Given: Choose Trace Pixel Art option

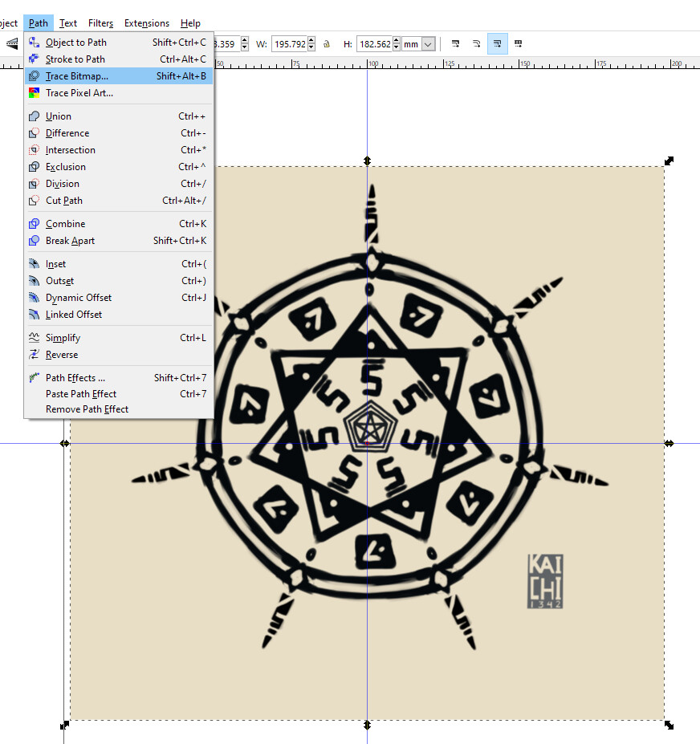Looking at the screenshot, I should tap(119, 93).
